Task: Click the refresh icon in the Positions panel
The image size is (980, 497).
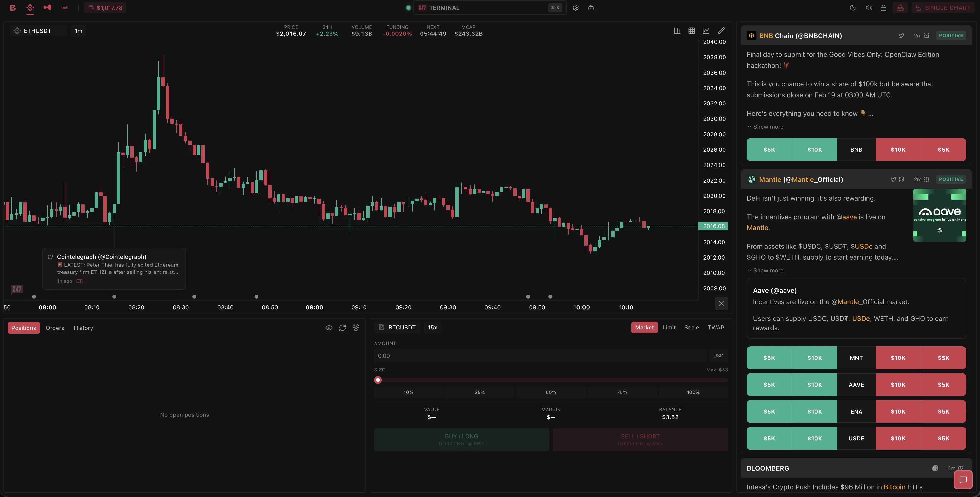Action: point(342,328)
